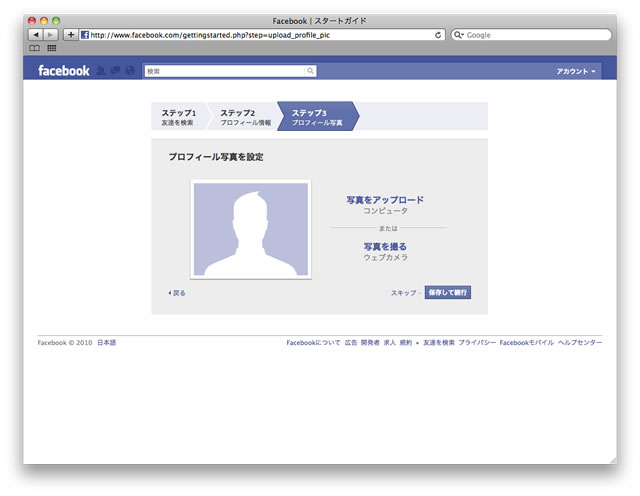Click the yellow minimize window button
This screenshot has height=496, width=640.
pos(44,20)
